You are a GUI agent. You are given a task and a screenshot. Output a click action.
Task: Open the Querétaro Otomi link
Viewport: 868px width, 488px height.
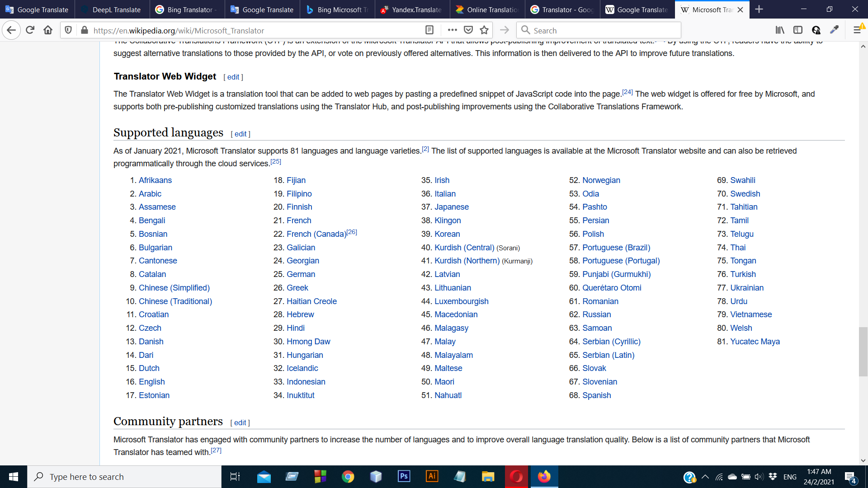tap(612, 288)
